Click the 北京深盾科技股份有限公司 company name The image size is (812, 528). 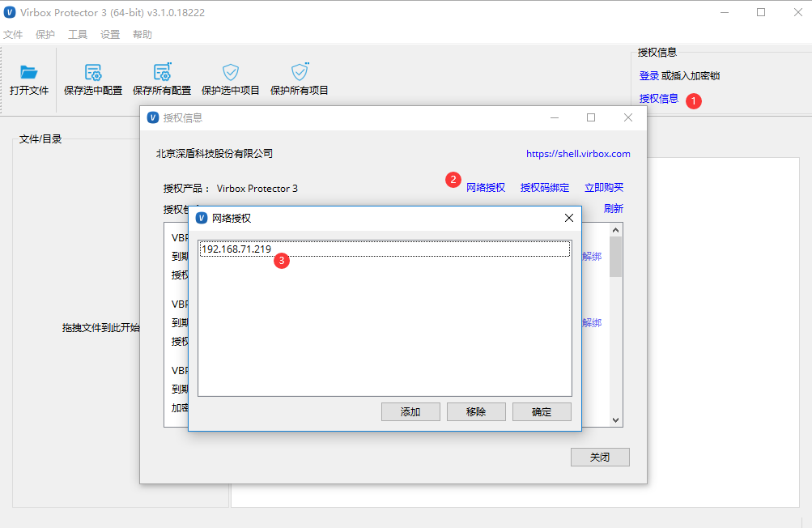click(215, 153)
